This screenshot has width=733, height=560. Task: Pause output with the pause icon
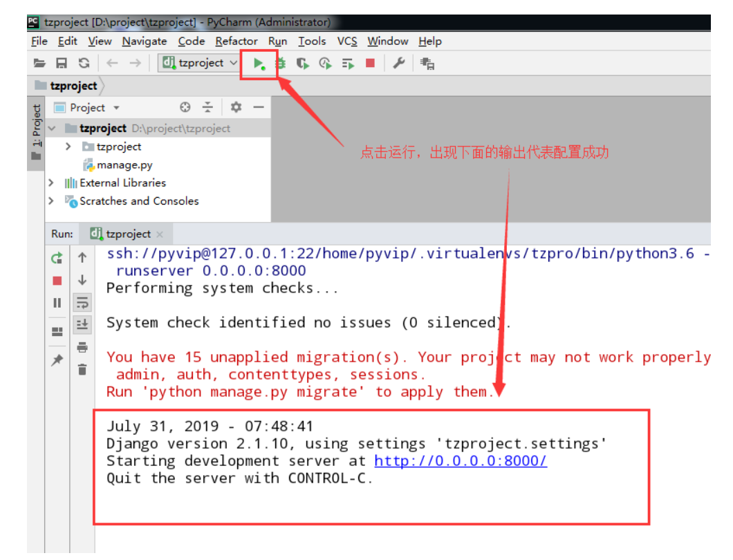[x=57, y=303]
